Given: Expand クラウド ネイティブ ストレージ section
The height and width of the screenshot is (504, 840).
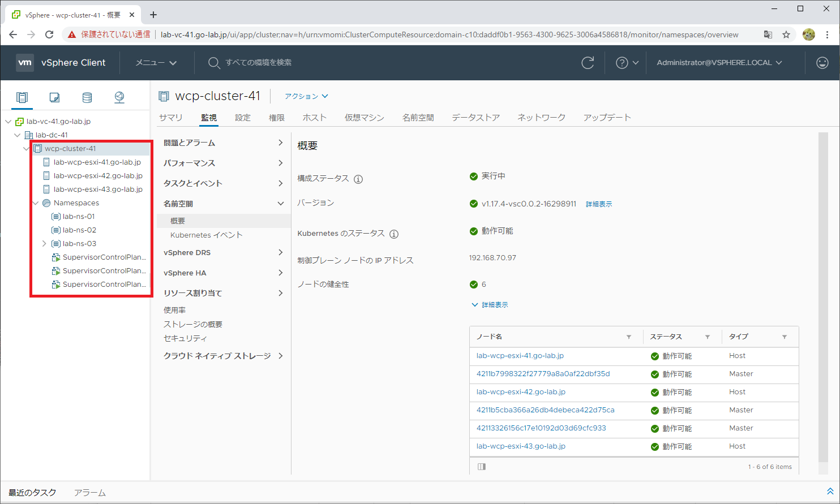Looking at the screenshot, I should [x=224, y=356].
